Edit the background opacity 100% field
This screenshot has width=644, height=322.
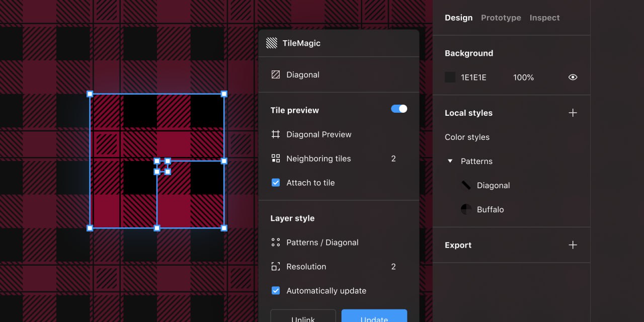coord(523,77)
